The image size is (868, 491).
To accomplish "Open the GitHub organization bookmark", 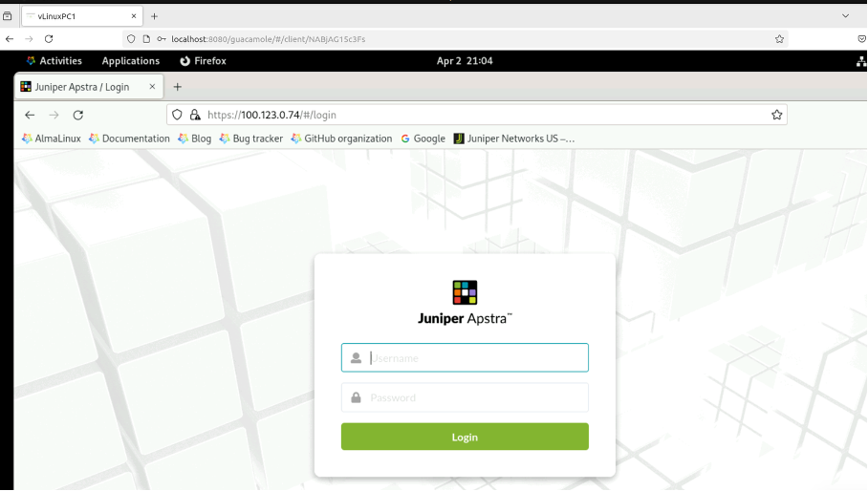I will click(x=340, y=139).
